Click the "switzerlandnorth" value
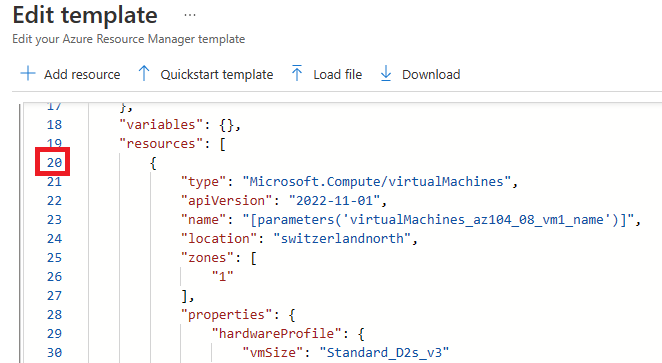Image resolution: width=662 pixels, height=363 pixels. [342, 238]
